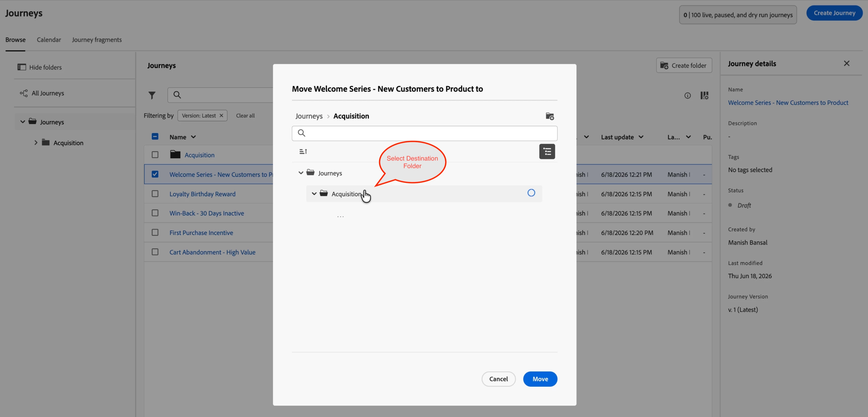Image resolution: width=868 pixels, height=417 pixels.
Task: Click the live journeys counter box
Action: click(x=738, y=15)
